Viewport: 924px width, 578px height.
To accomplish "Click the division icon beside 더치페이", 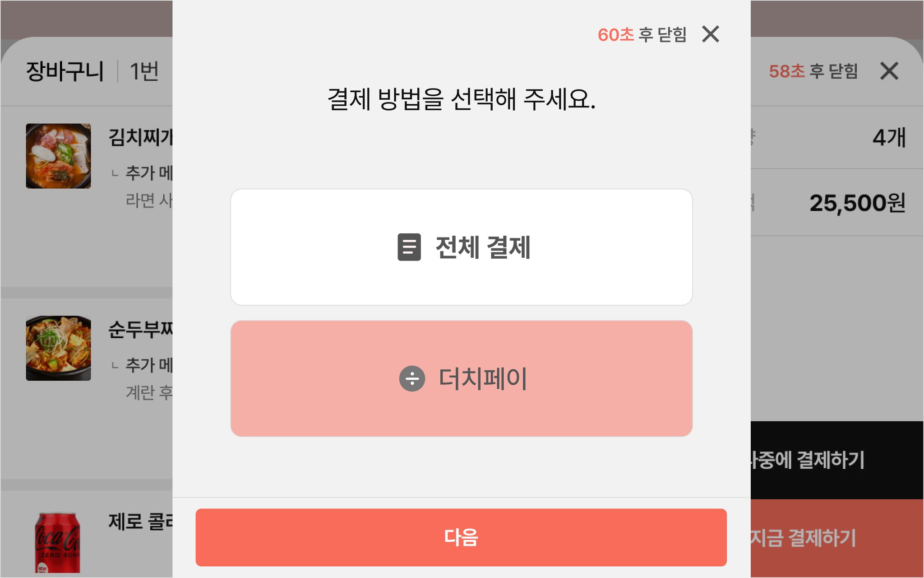I will click(412, 378).
